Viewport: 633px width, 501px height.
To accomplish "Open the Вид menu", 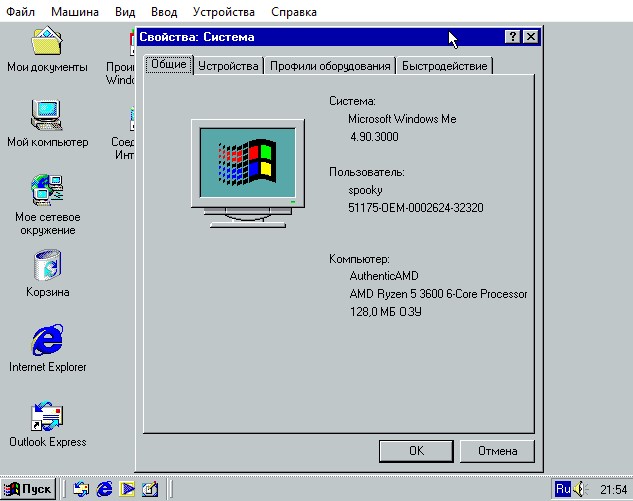I will click(125, 12).
